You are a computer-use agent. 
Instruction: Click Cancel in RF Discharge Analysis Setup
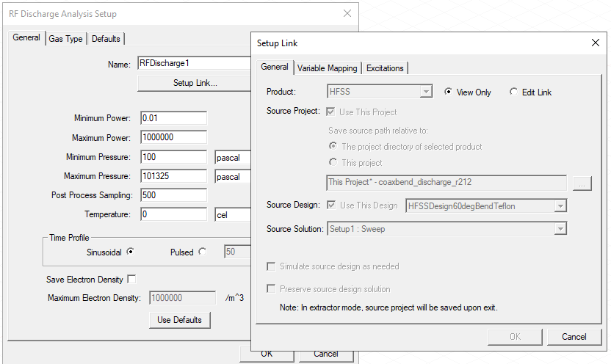326,354
